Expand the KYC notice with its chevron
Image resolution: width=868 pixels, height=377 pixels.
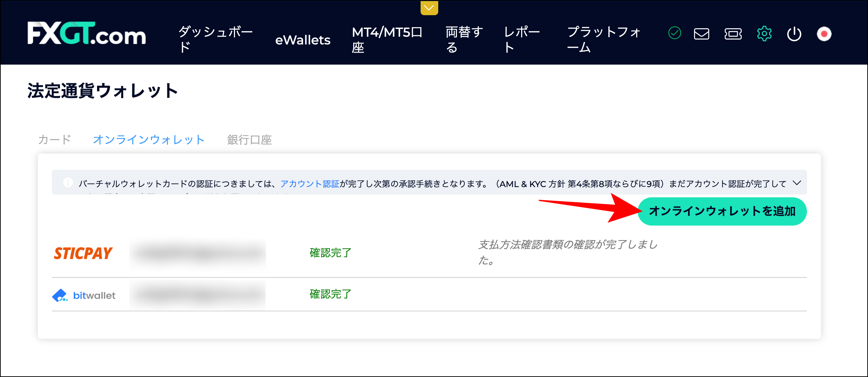coord(796,183)
